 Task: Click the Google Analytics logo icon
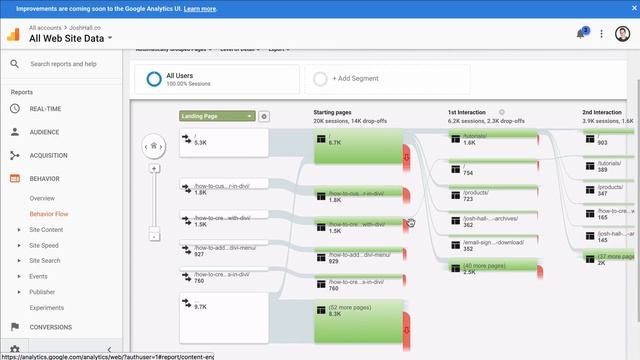(13, 34)
